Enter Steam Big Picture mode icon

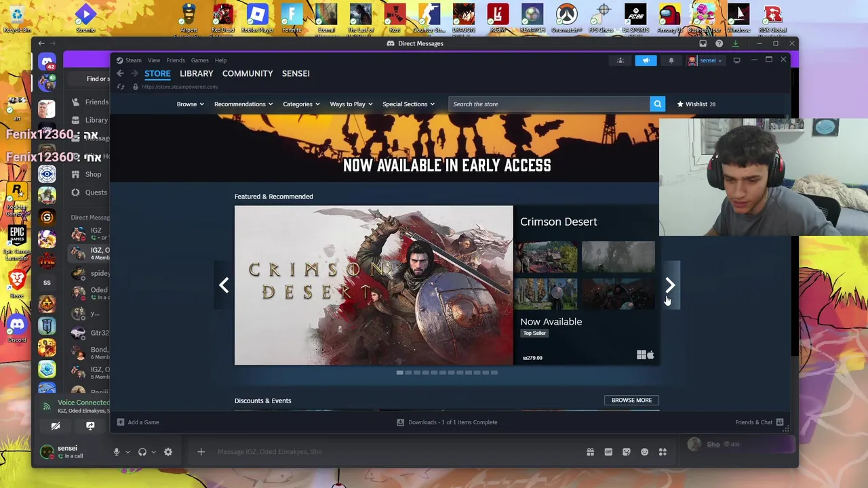[737, 60]
